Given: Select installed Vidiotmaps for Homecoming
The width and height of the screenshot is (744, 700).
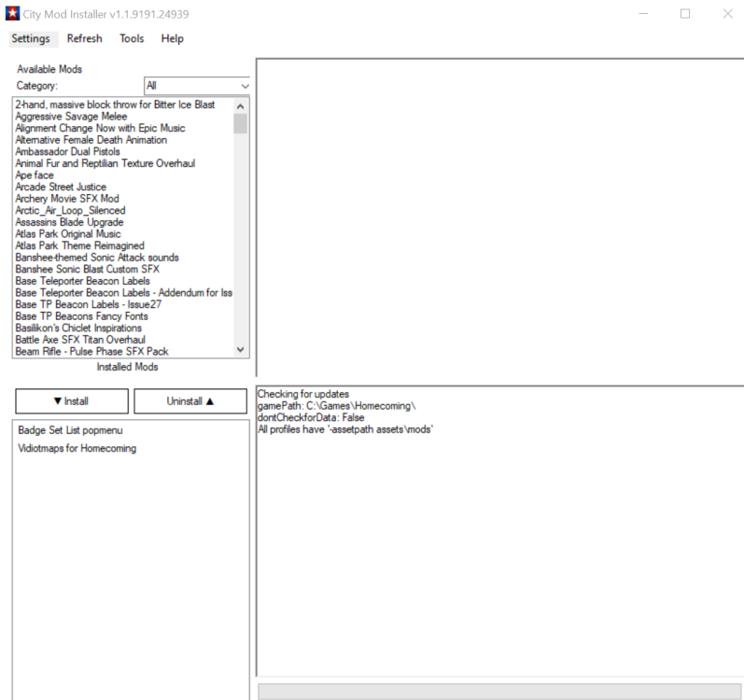Looking at the screenshot, I should pyautogui.click(x=77, y=449).
